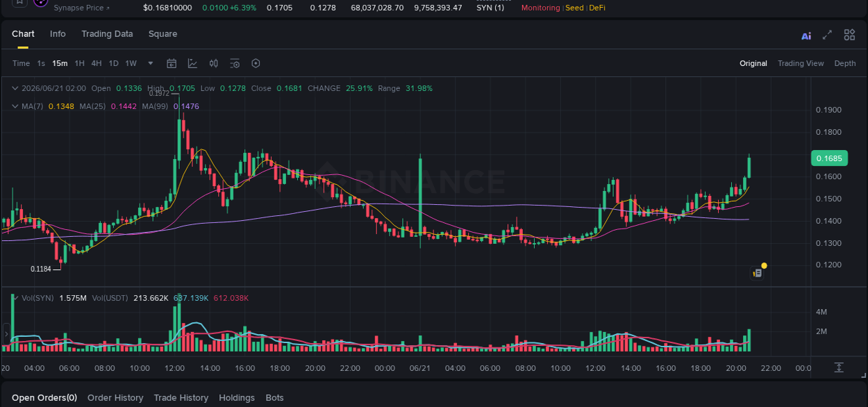Click the purple coin logo icon
The image size is (868, 407).
(40, 3)
